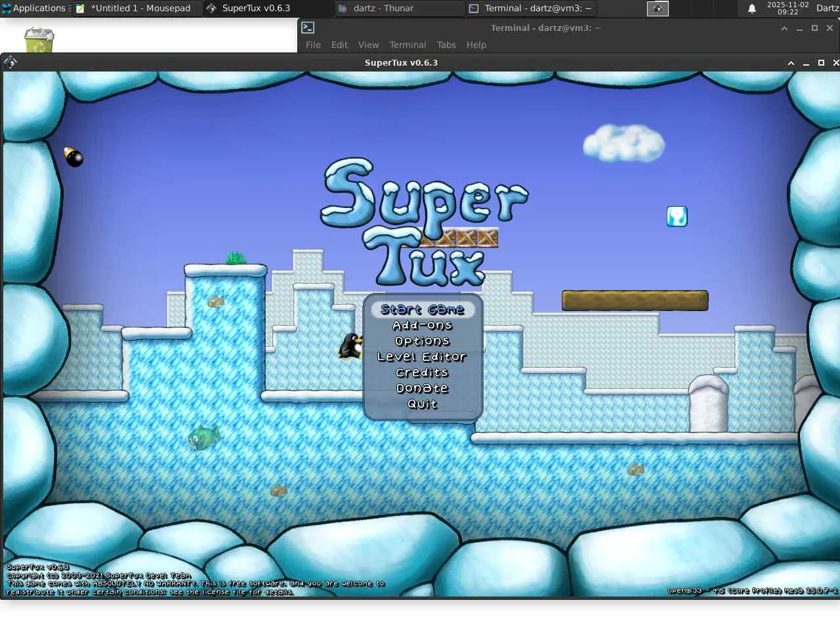Viewport: 840px width, 630px height.
Task: Open the SuperTux window menu icon
Action: point(10,62)
